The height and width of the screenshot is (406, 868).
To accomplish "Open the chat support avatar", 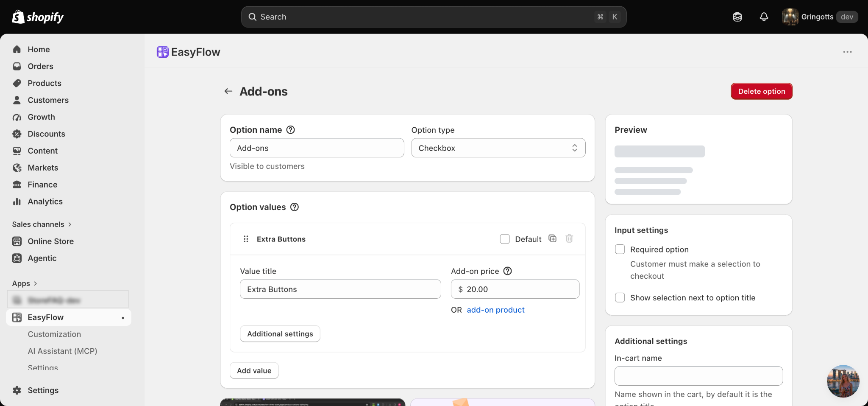I will 843,381.
